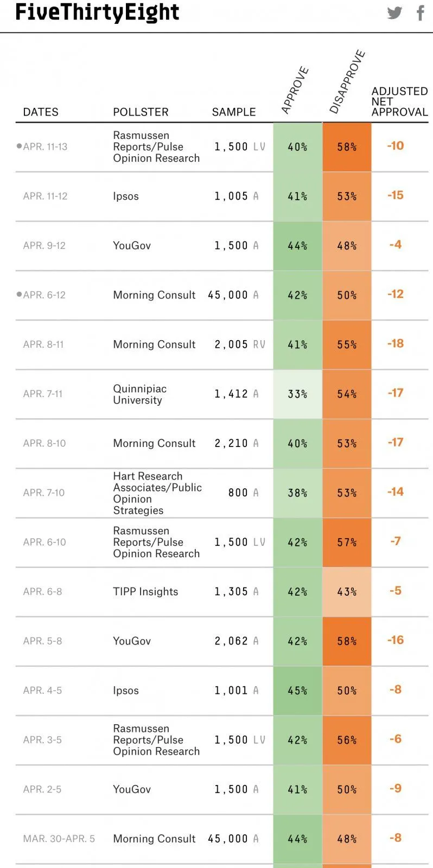Click the rotated APPROVE column header
This screenshot has width=433, height=868.
[295, 90]
